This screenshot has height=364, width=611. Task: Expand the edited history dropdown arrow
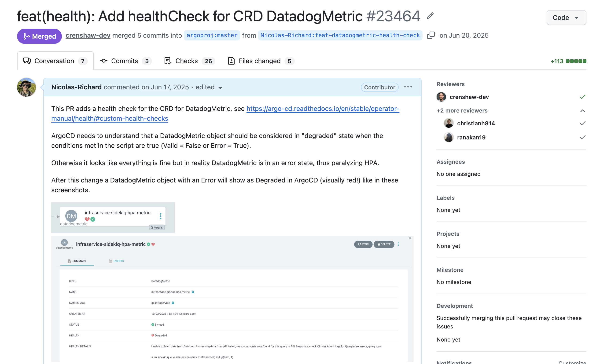(x=220, y=88)
